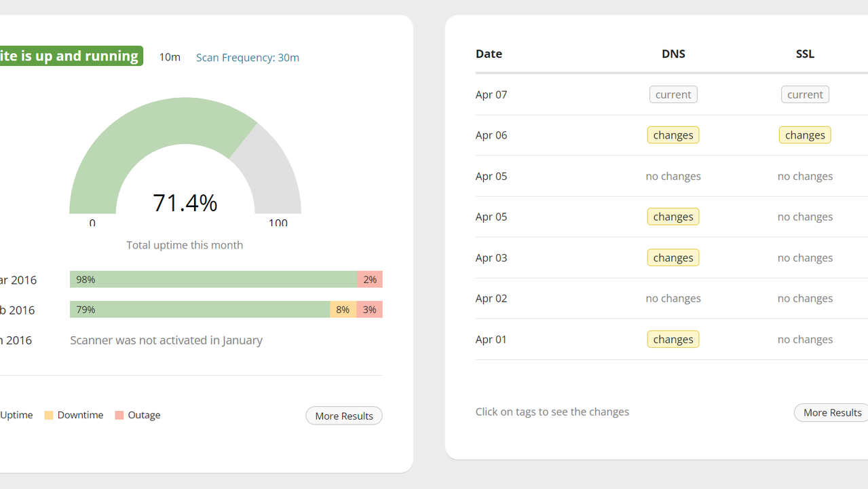
Task: Open the Apr 05 DNS changes tag
Action: [673, 217]
